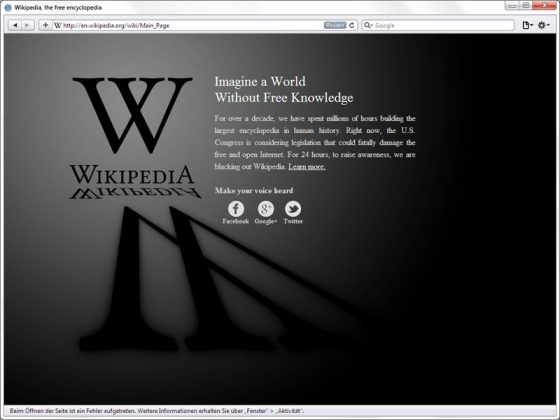Click the status bar error message

[x=157, y=411]
